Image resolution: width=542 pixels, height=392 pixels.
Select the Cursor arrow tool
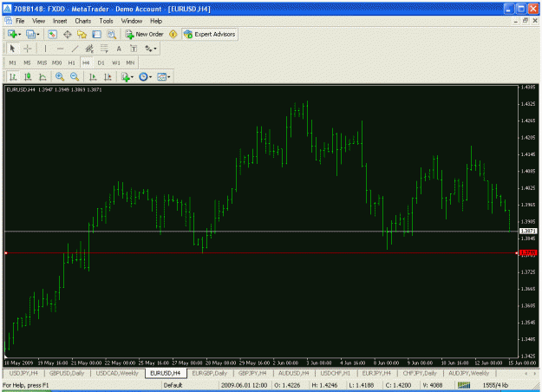(12, 49)
